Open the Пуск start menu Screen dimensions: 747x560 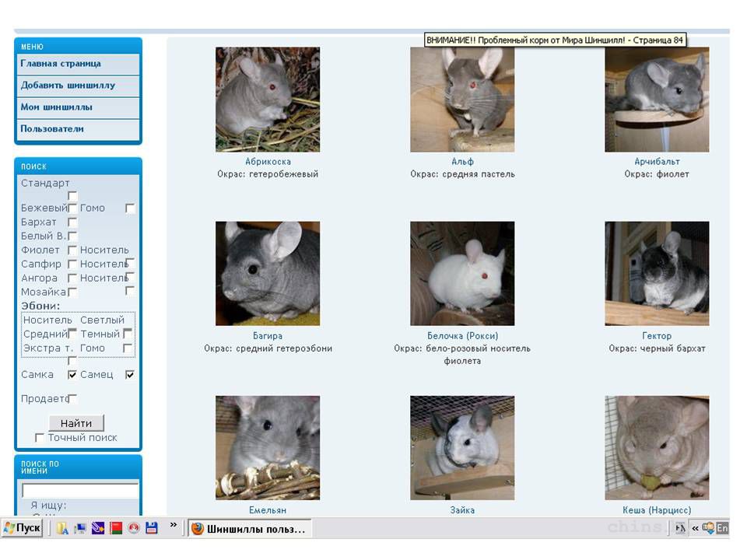(23, 528)
